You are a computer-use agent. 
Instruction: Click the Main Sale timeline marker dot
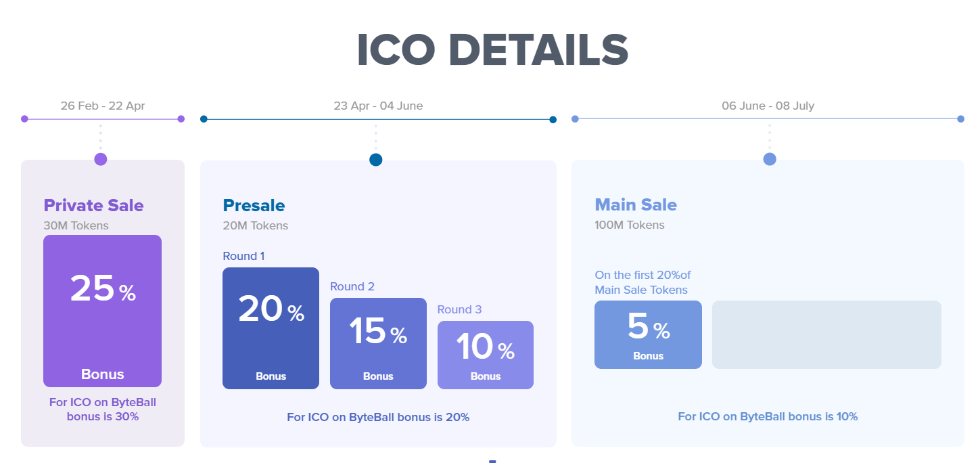coord(769,159)
